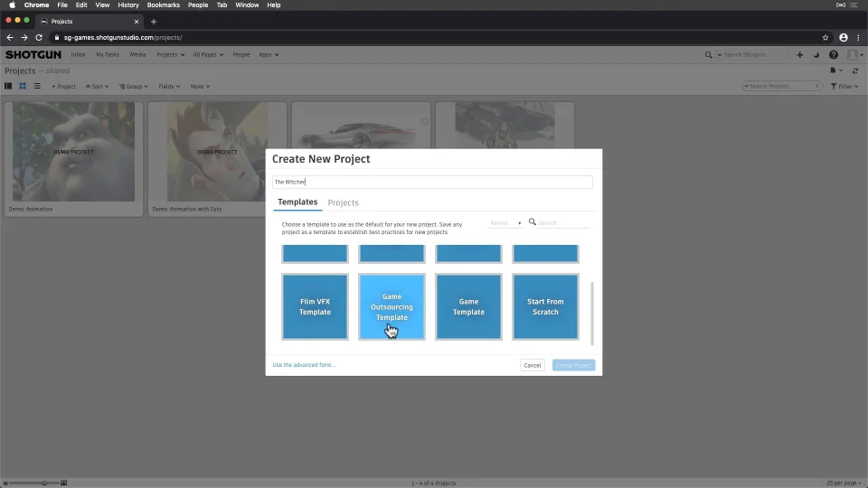Click the plus create icon in header
This screenshot has width=868, height=488.
(799, 55)
